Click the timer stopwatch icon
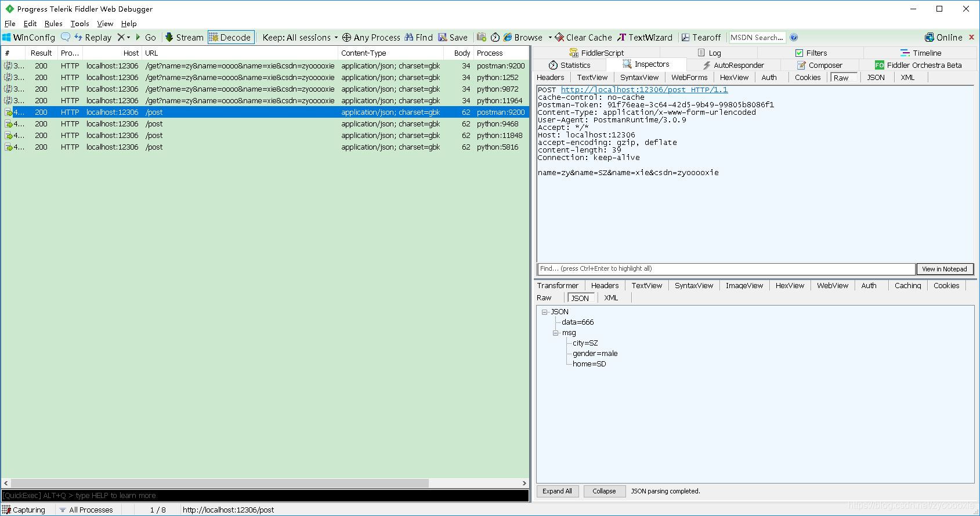980x516 pixels. point(495,37)
